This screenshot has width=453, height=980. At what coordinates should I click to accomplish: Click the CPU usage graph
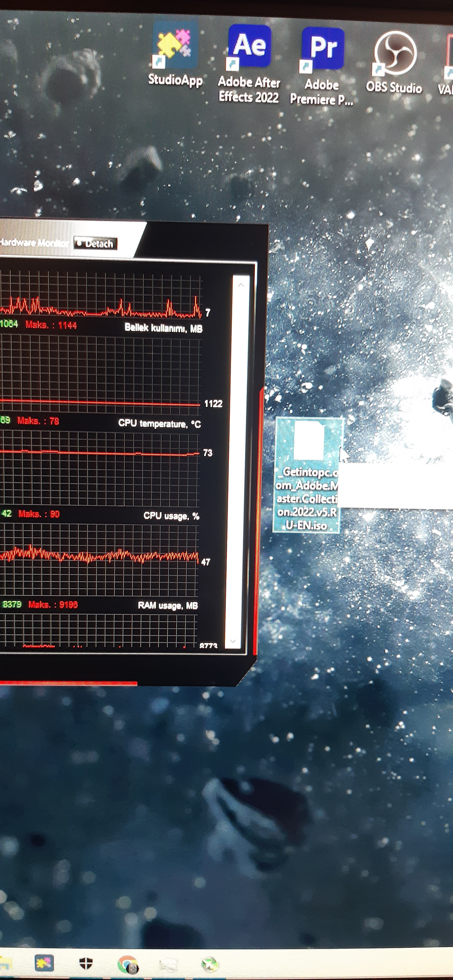click(99, 559)
